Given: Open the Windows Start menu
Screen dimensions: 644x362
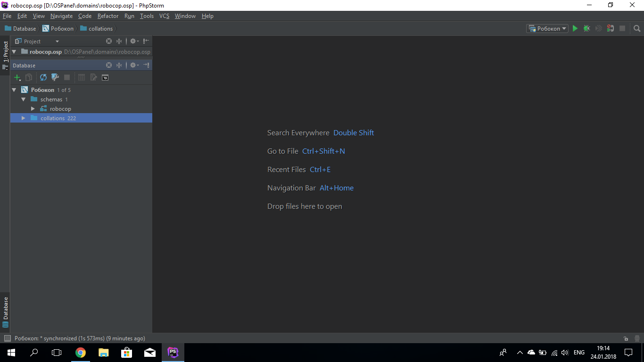Looking at the screenshot, I should pyautogui.click(x=11, y=352).
